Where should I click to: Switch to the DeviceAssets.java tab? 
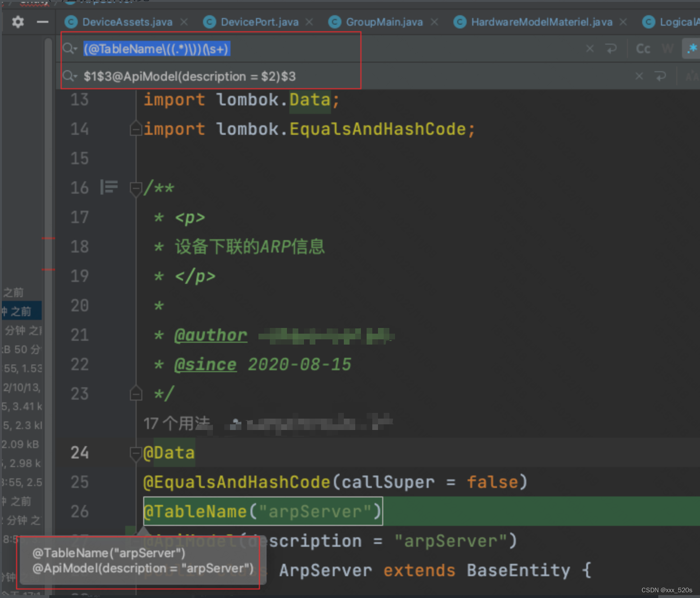127,22
